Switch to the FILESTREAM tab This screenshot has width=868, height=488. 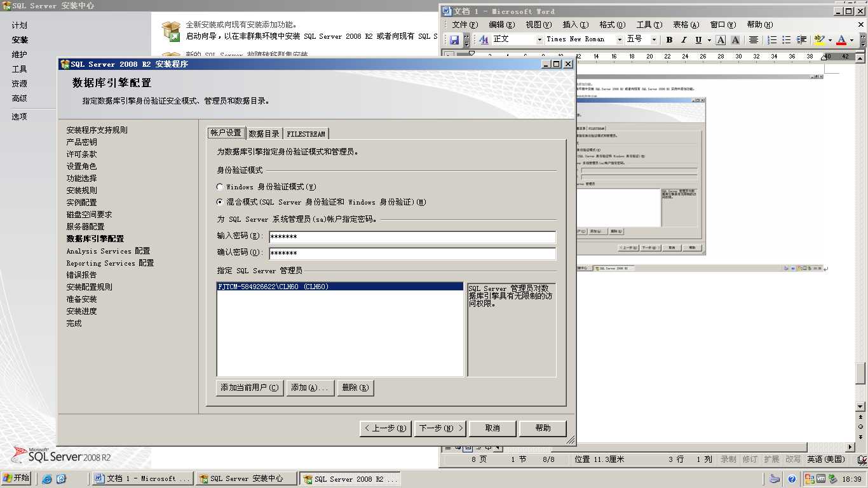tap(306, 133)
